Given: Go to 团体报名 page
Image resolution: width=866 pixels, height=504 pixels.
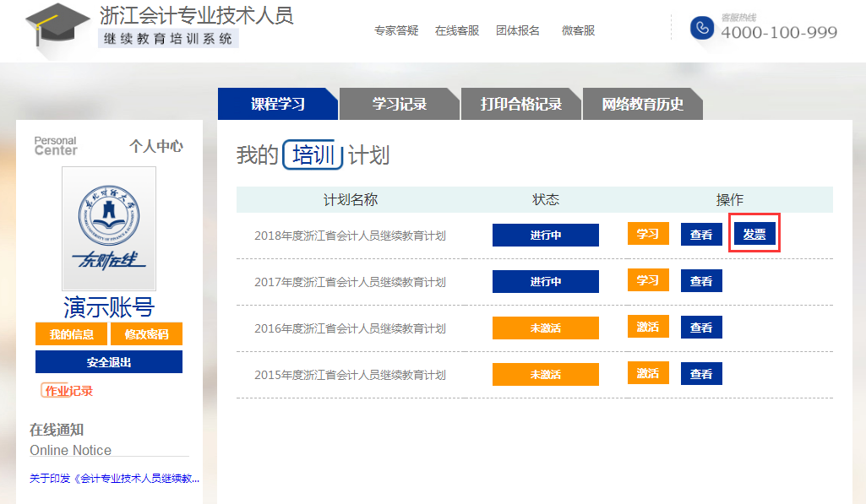Looking at the screenshot, I should coord(518,30).
